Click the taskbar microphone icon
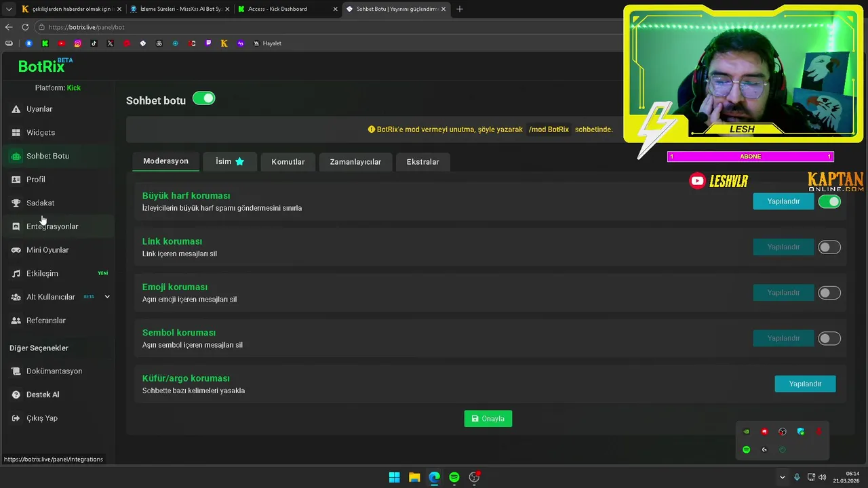The width and height of the screenshot is (868, 488). click(x=797, y=477)
